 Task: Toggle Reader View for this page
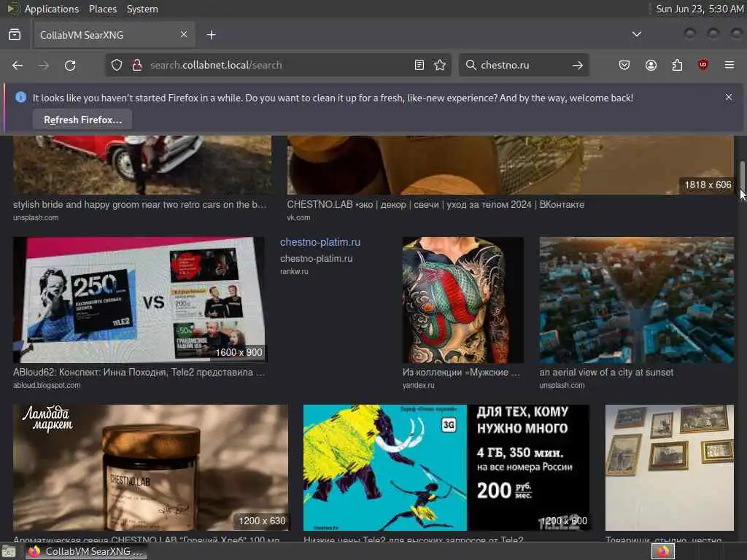pos(419,65)
